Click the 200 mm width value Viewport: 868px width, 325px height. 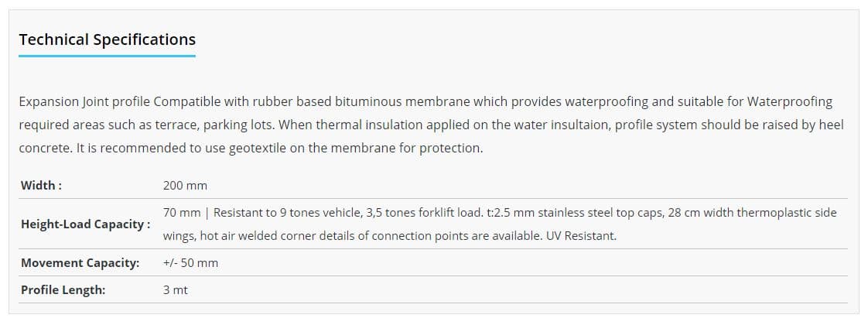[x=185, y=186]
